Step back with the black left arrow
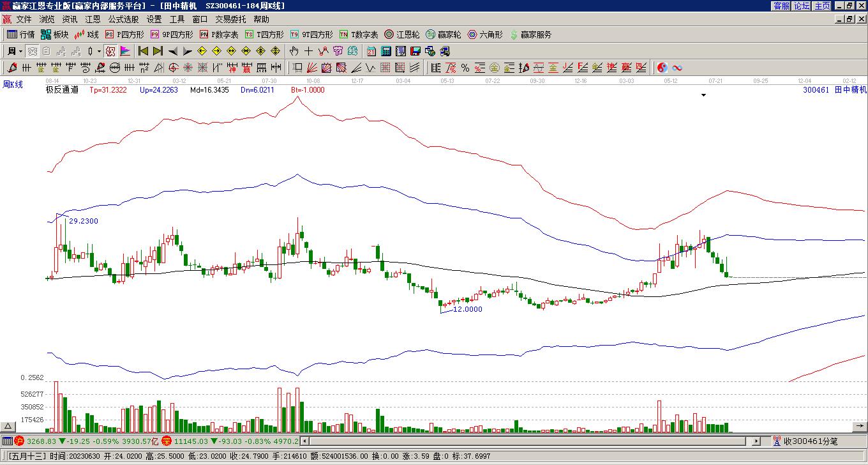This screenshot has height=465, width=868. (x=172, y=51)
